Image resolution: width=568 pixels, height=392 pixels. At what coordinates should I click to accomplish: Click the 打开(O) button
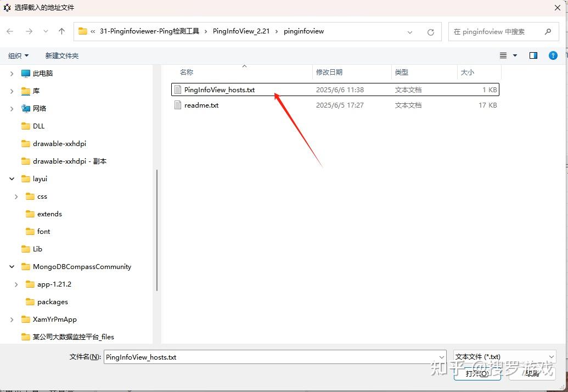pyautogui.click(x=476, y=373)
